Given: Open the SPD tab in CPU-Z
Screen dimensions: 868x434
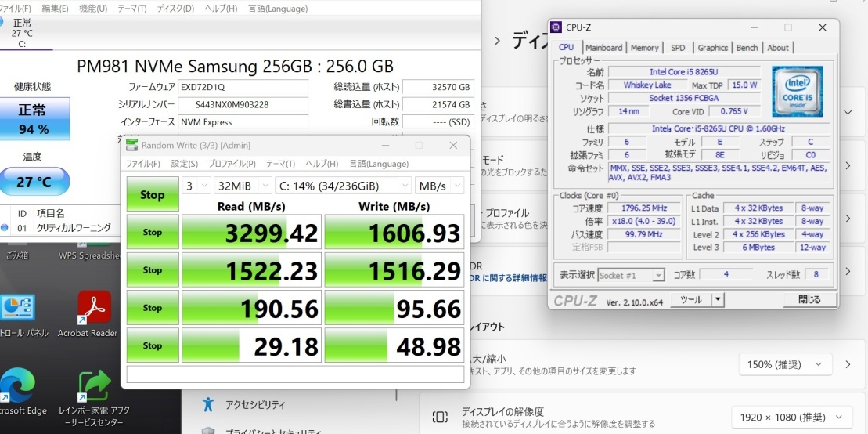Looking at the screenshot, I should tap(678, 48).
